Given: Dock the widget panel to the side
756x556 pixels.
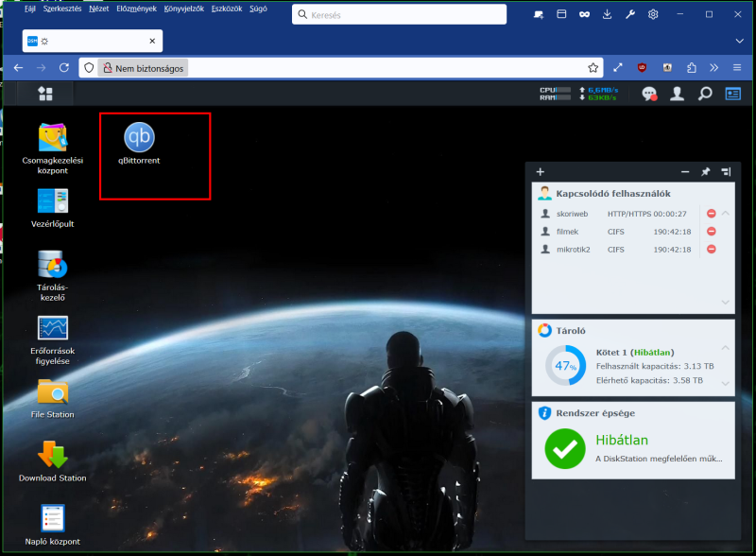Looking at the screenshot, I should (726, 172).
